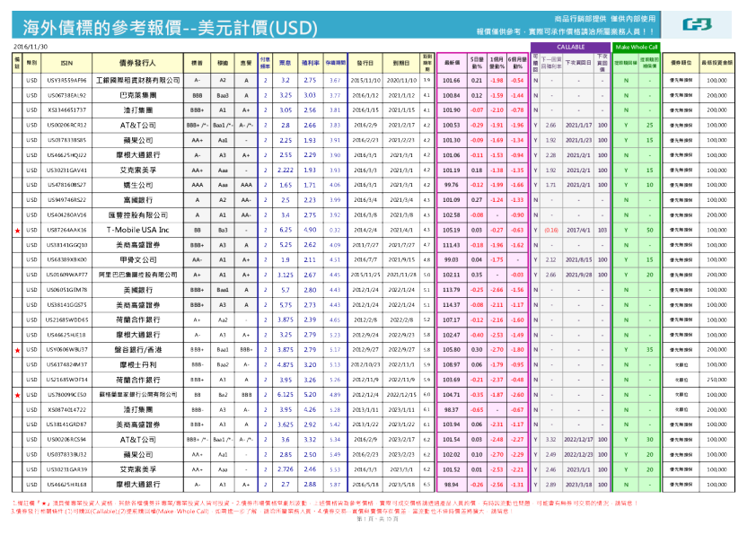This screenshot has height=534, width=756.
Task: Select issuer 甲骨文公司
Action: pyautogui.click(x=138, y=259)
